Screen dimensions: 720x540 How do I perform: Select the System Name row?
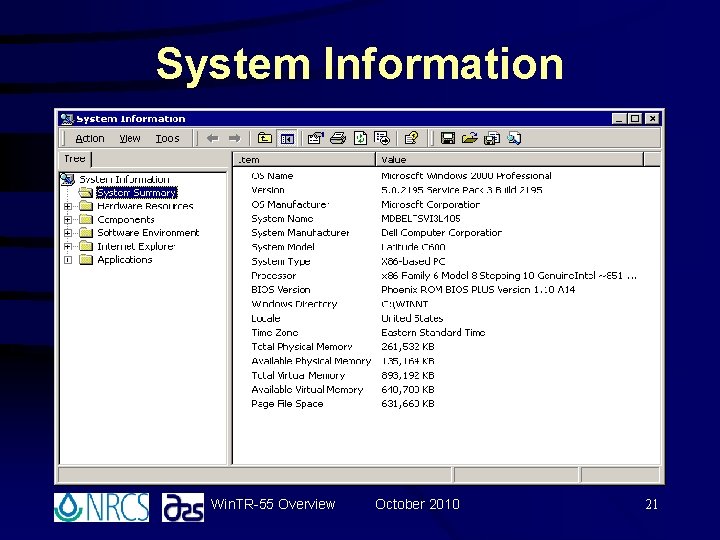[x=446, y=219]
